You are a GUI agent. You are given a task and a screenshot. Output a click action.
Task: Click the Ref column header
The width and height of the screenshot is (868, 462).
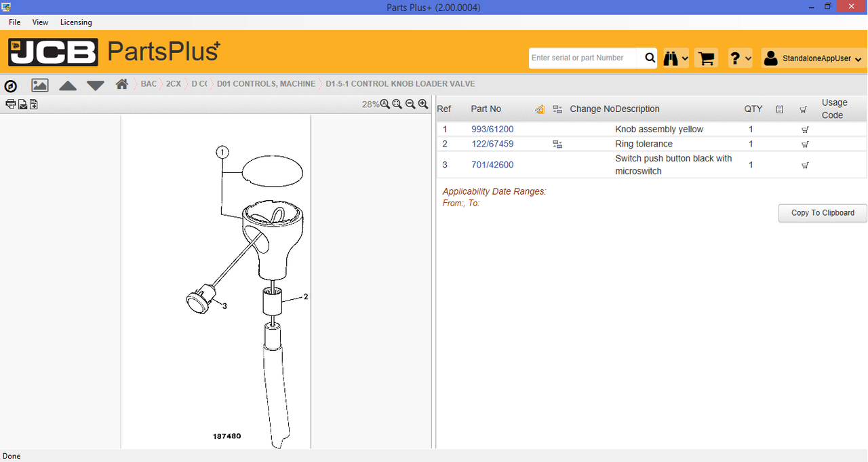tap(444, 109)
